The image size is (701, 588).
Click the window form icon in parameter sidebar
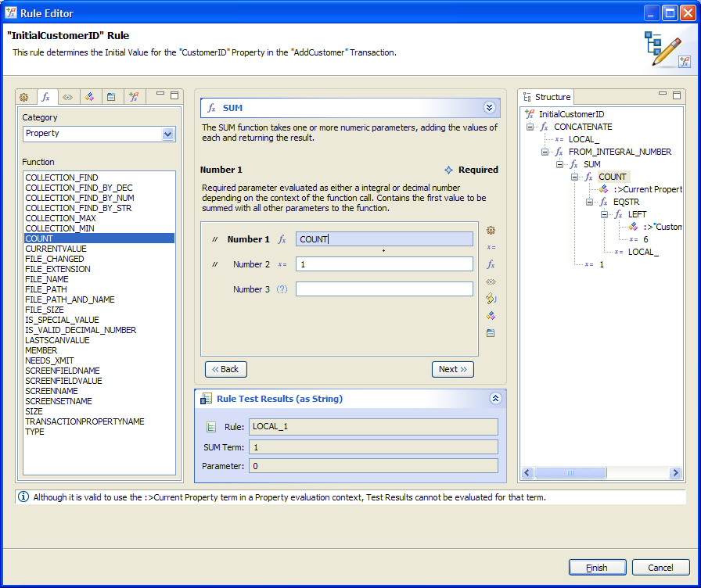tap(491, 333)
